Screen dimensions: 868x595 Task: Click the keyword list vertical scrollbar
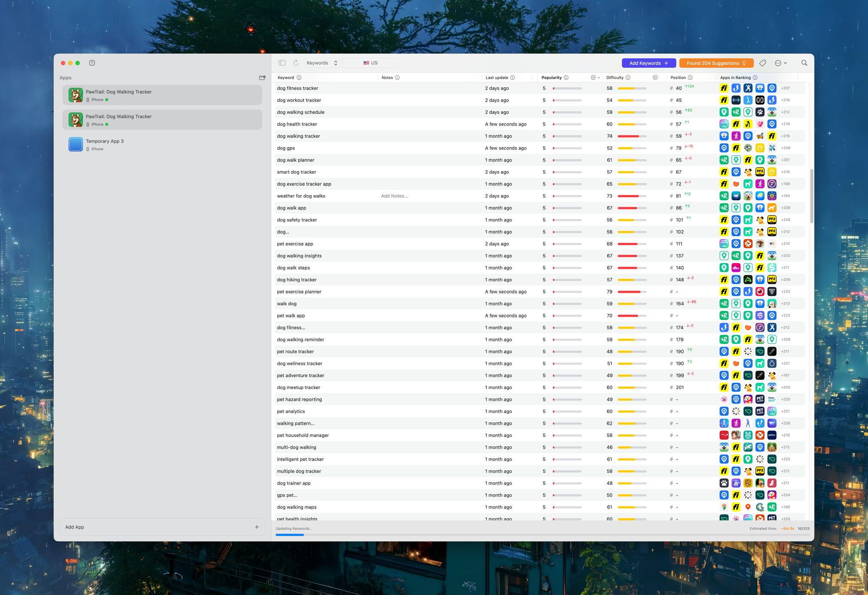click(811, 196)
